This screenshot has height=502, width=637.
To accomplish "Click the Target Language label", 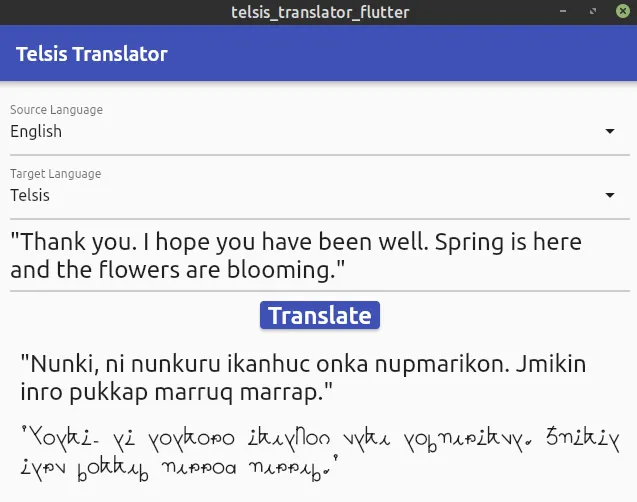I will click(x=56, y=174).
